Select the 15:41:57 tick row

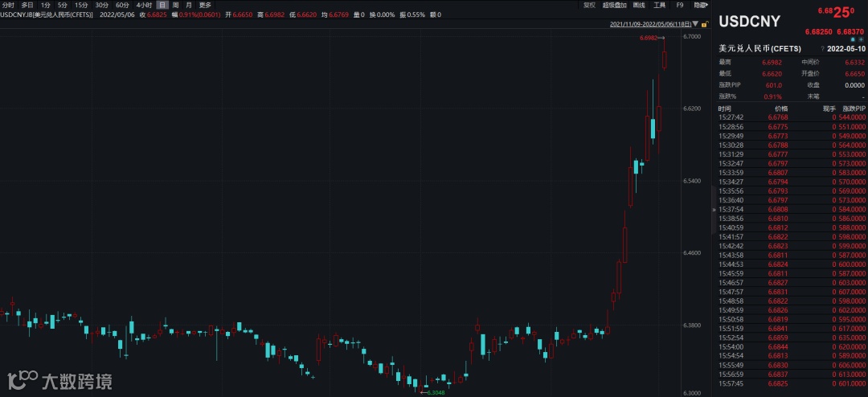tap(792, 237)
